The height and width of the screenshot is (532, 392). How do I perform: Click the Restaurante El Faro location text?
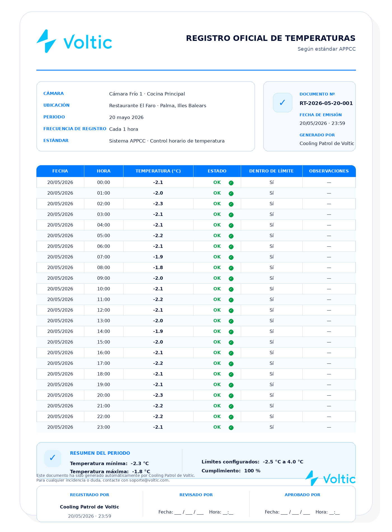[158, 106]
